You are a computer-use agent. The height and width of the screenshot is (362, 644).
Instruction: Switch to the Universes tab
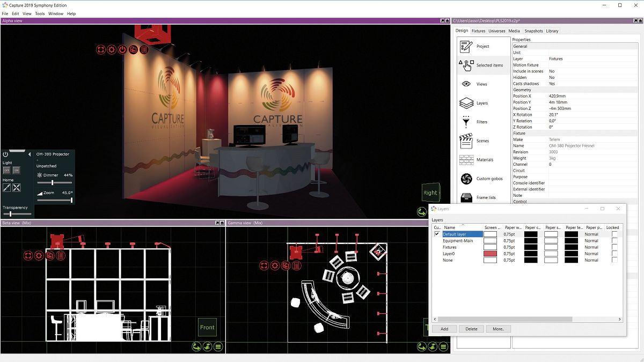click(496, 31)
